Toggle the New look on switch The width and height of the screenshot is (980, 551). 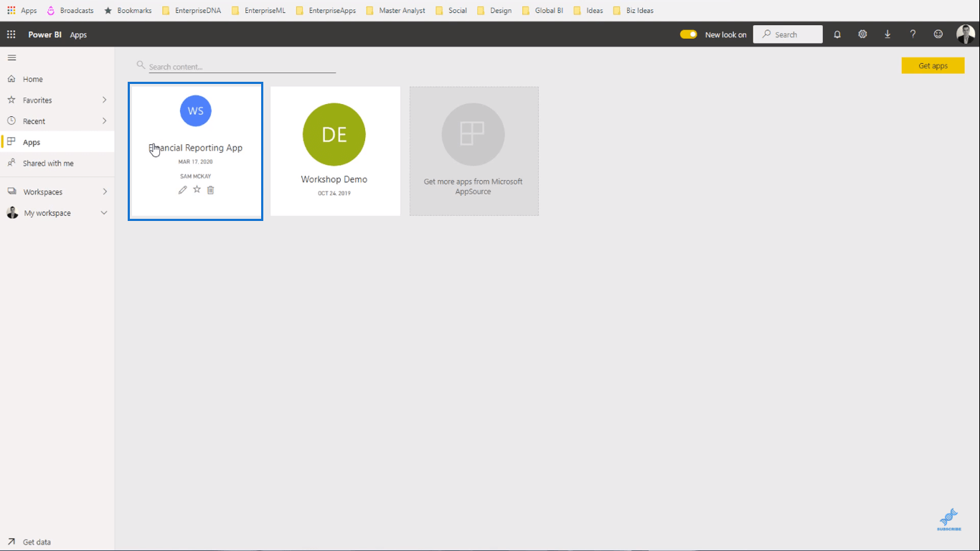tap(689, 34)
